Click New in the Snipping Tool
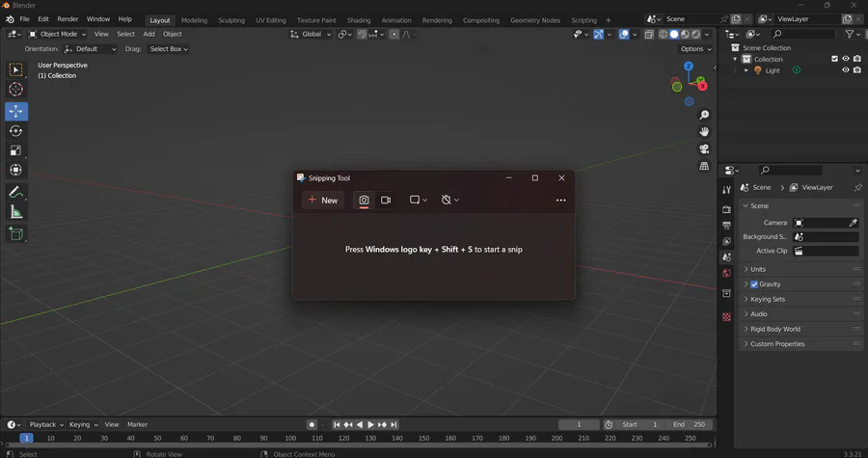 323,201
